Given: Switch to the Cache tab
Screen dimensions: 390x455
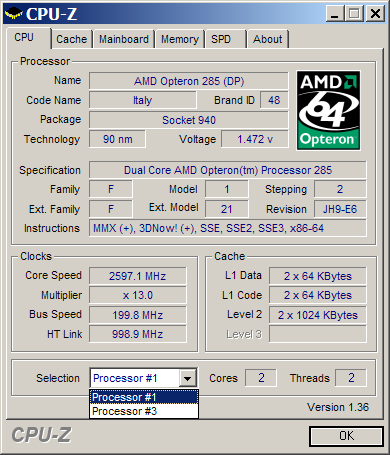Looking at the screenshot, I should 71,39.
